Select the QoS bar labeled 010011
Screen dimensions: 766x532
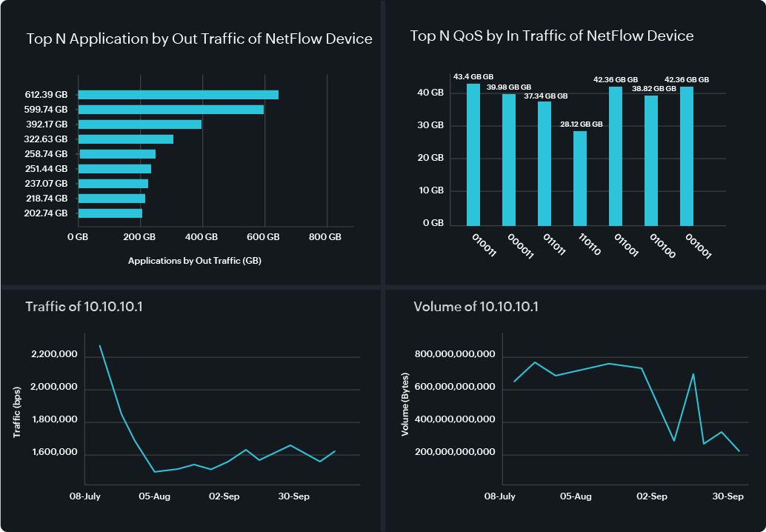(473, 154)
